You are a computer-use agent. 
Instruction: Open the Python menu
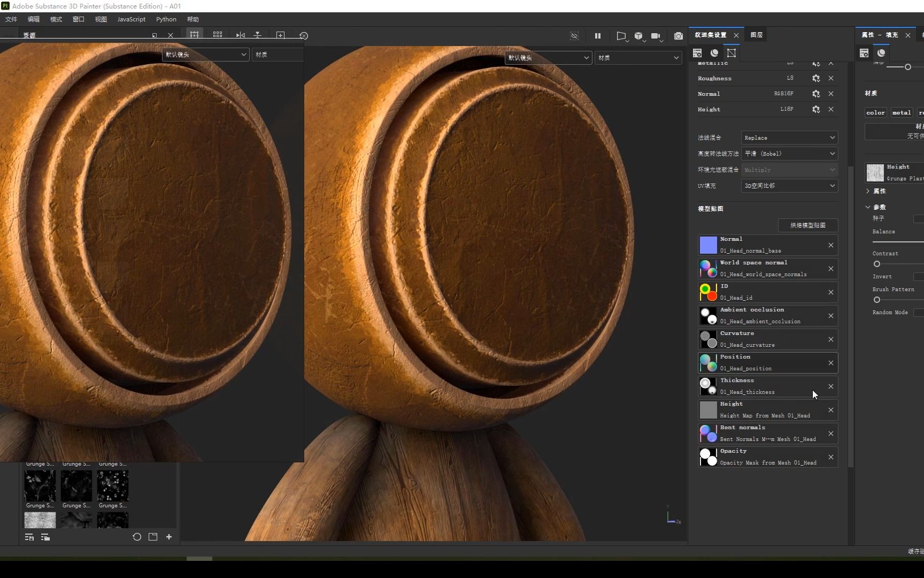point(166,19)
